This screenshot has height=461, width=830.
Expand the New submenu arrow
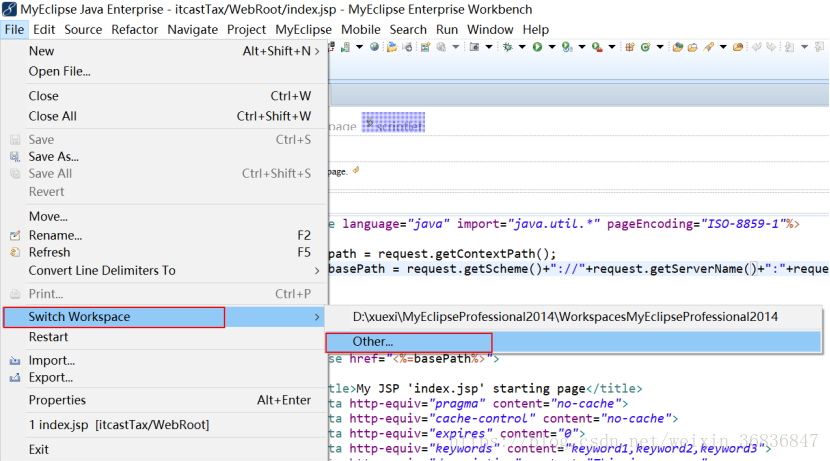point(317,51)
